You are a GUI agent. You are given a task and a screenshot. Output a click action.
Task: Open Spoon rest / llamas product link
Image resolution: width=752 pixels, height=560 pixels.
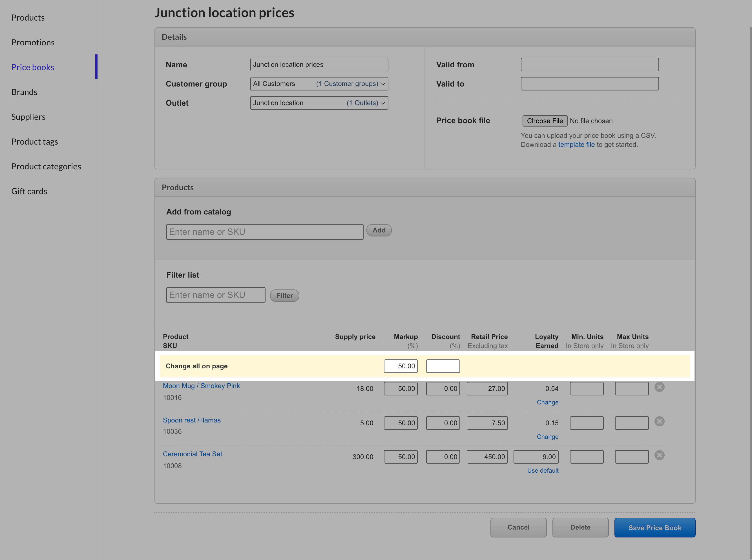[192, 420]
